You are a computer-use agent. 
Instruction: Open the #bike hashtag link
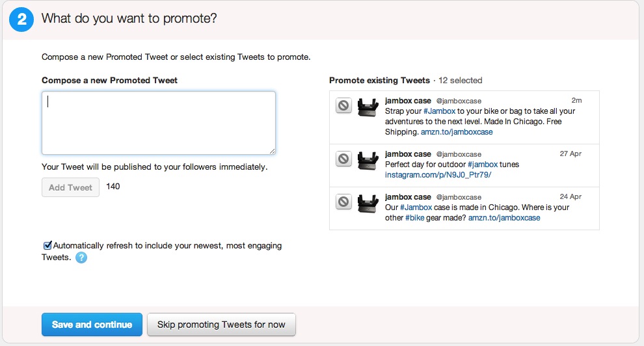[x=415, y=218]
